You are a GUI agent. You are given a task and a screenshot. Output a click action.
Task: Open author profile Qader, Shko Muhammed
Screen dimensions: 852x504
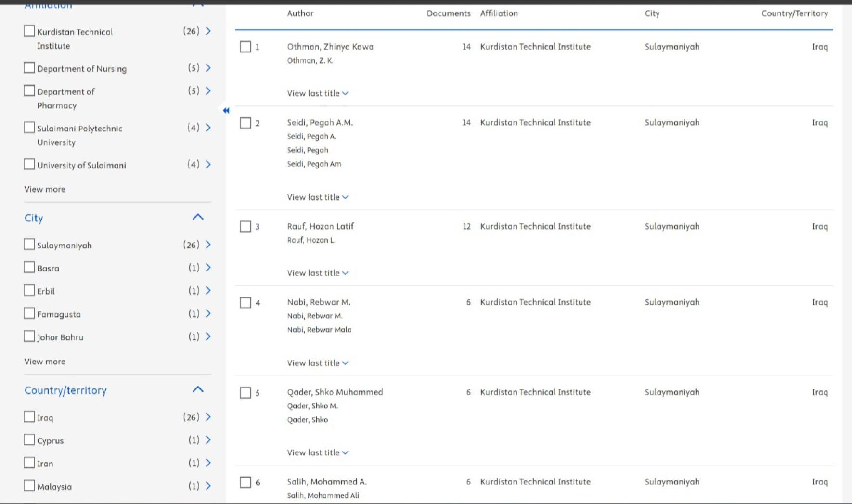[335, 392]
